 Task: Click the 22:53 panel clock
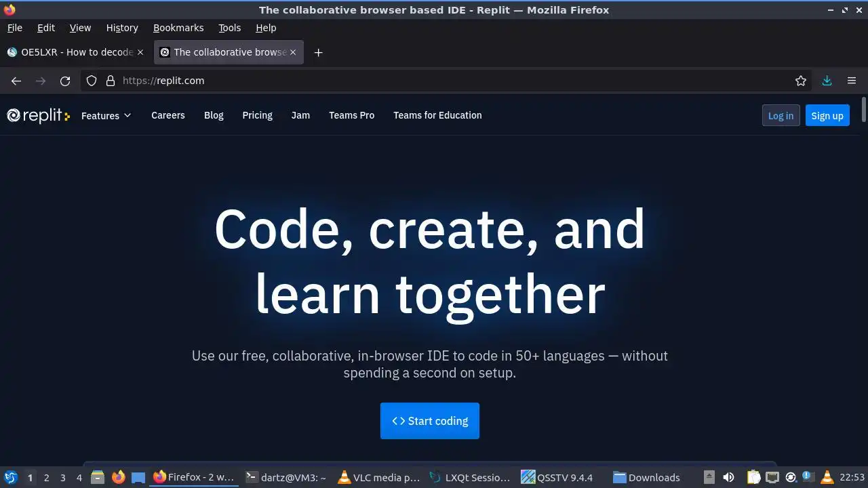click(852, 477)
